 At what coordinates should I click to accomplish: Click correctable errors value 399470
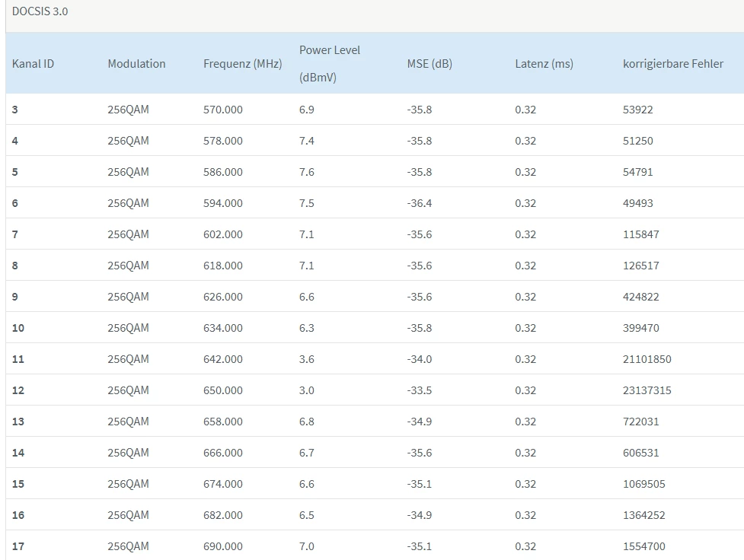click(641, 328)
